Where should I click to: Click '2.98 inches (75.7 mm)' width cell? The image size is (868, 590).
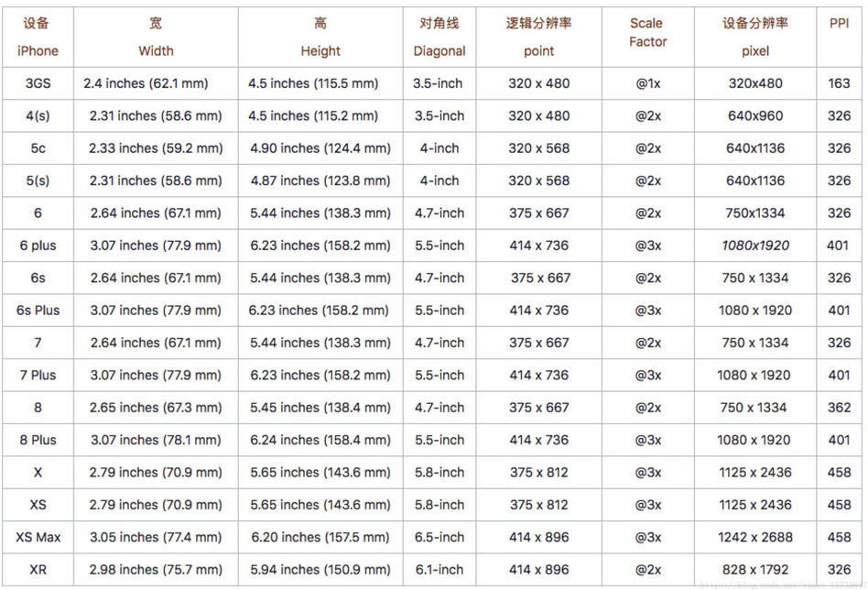[156, 570]
